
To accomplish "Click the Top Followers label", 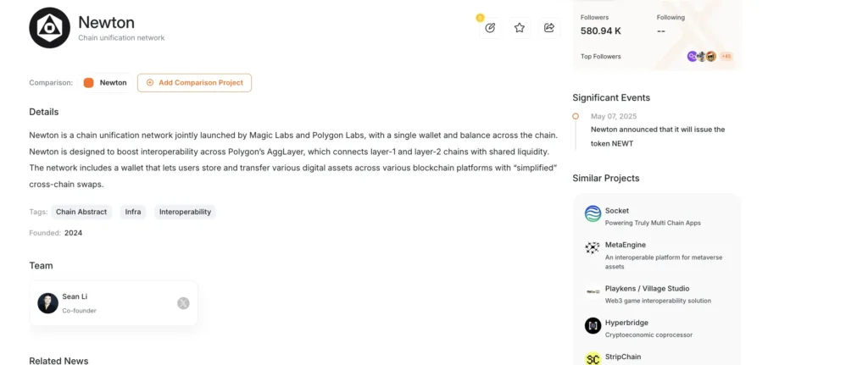I will (601, 57).
